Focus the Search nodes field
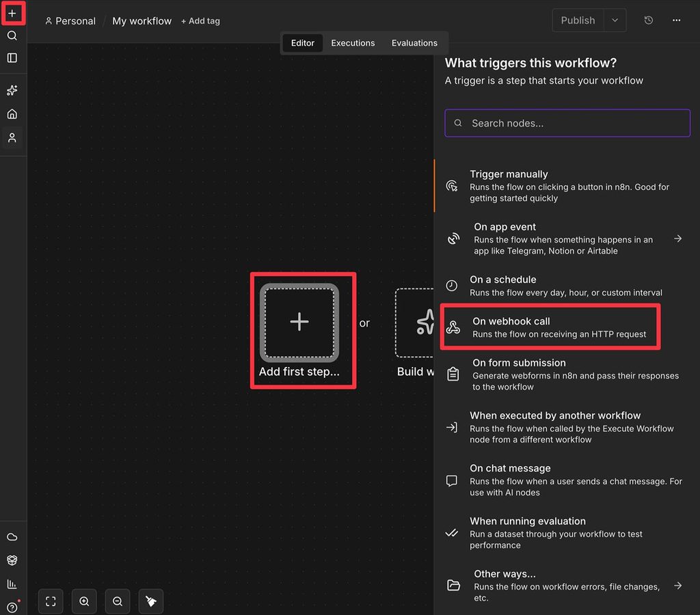The width and height of the screenshot is (700, 615). point(567,123)
